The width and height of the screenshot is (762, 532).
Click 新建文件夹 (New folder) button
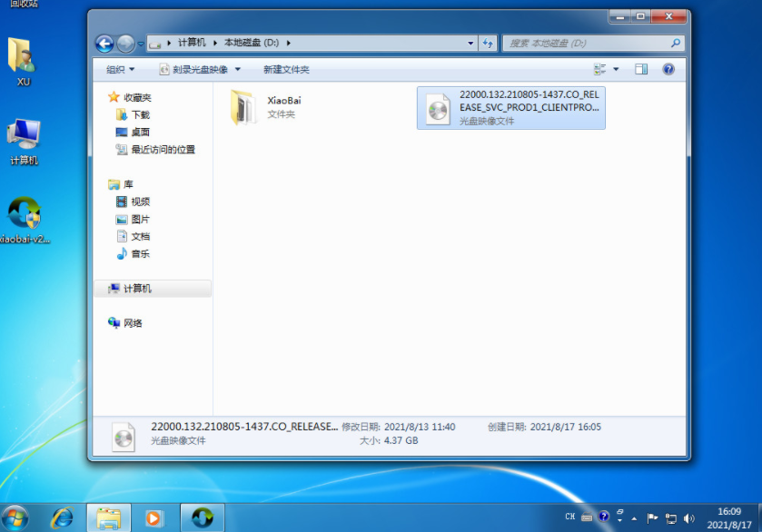(286, 69)
